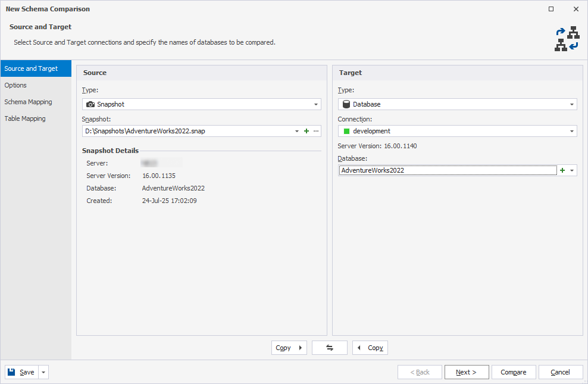This screenshot has width=588, height=384.
Task: Click the green connection status indicator
Action: 346,131
